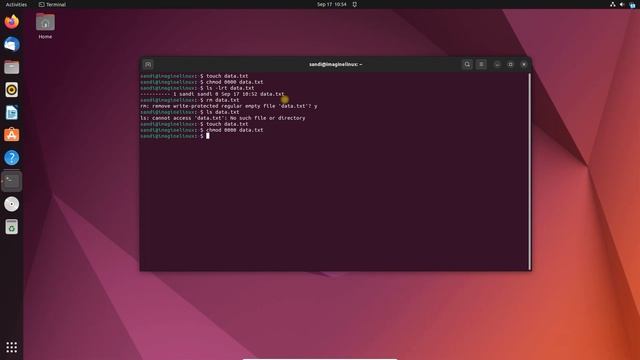Open the Files manager in the dock
The height and width of the screenshot is (360, 640).
coord(11,67)
